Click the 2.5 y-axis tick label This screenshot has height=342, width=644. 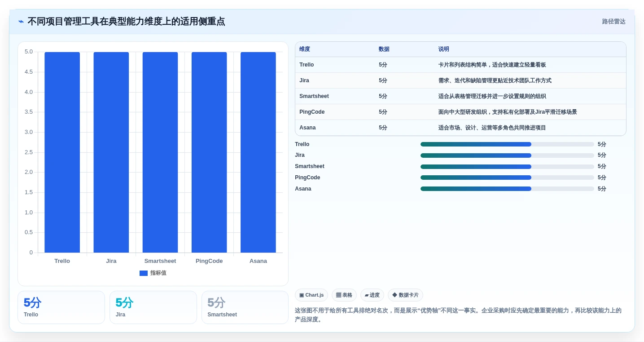click(29, 152)
